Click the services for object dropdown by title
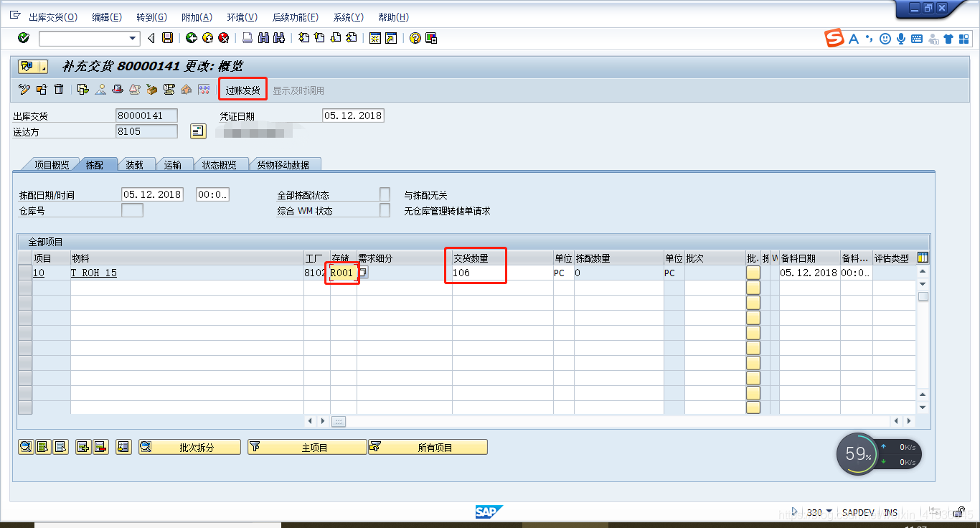 (34, 67)
